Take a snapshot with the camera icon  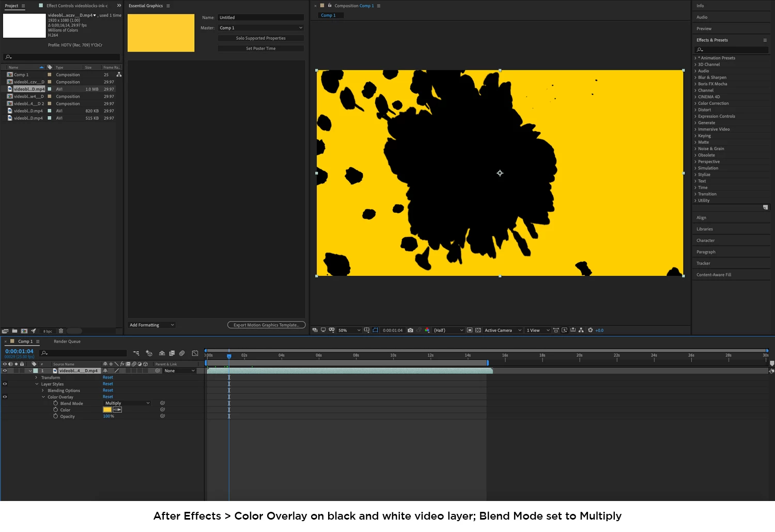pos(410,330)
